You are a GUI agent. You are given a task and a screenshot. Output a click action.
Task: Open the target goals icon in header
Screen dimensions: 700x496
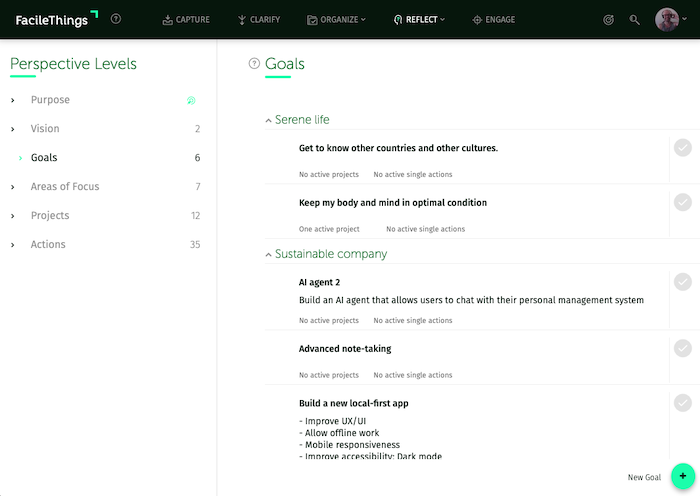tap(608, 20)
